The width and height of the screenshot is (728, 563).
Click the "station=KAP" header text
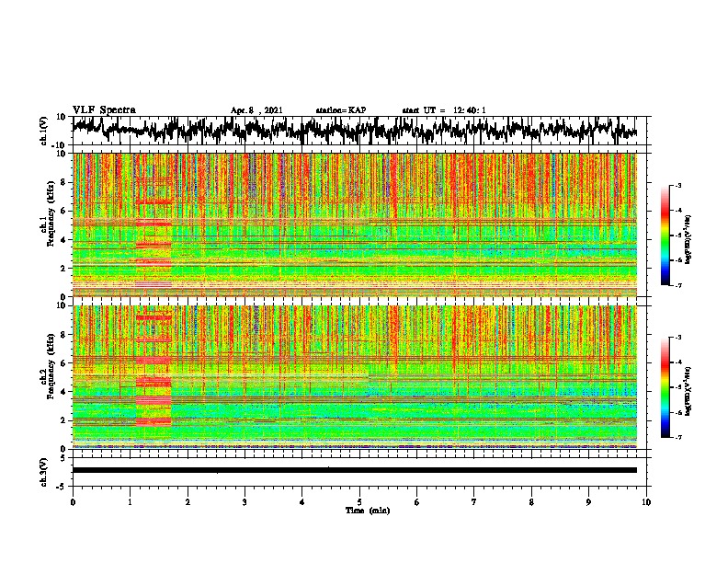341,110
